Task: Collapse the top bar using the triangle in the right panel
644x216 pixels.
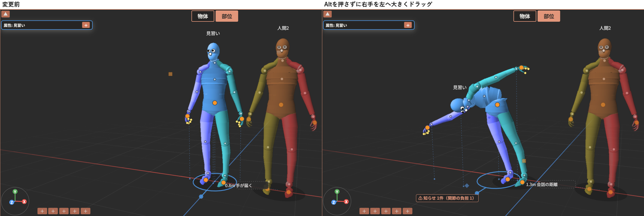Action: tap(328, 14)
